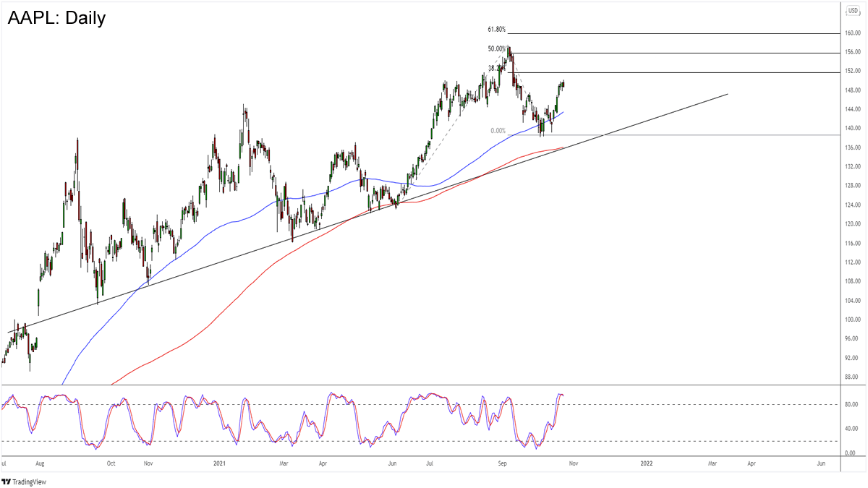Click the 140.00 price axis label
The height and width of the screenshot is (488, 868).
click(x=853, y=129)
